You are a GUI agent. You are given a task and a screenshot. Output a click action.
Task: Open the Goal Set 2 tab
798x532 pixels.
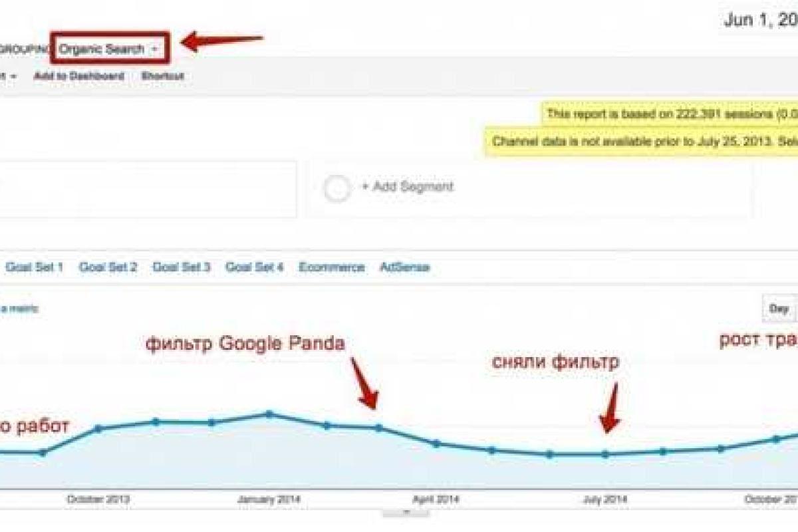tap(108, 267)
